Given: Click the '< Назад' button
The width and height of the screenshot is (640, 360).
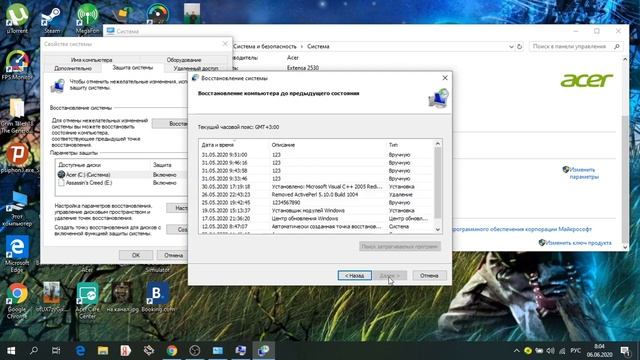Looking at the screenshot, I should tap(354, 276).
